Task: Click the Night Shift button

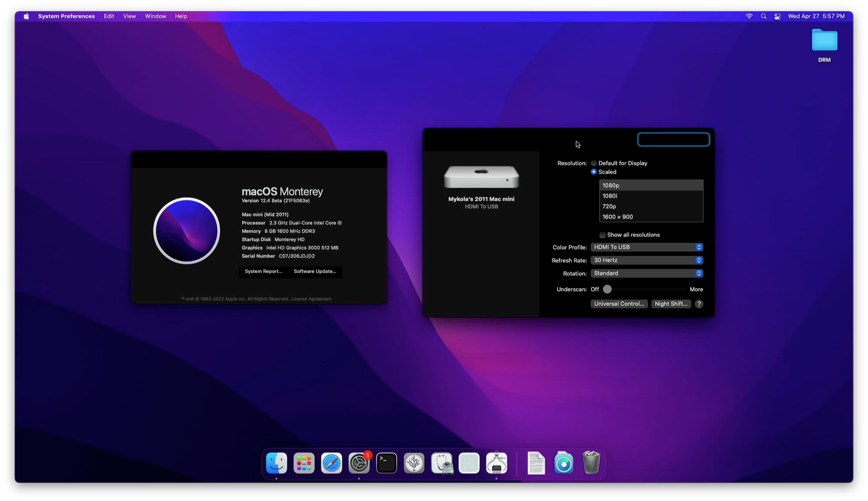Action: (x=671, y=304)
